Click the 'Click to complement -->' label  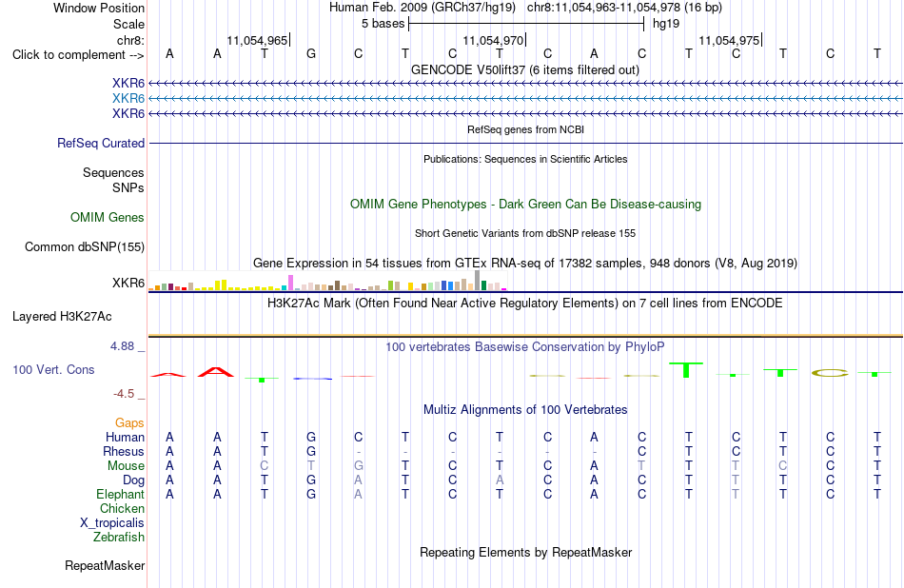click(78, 55)
